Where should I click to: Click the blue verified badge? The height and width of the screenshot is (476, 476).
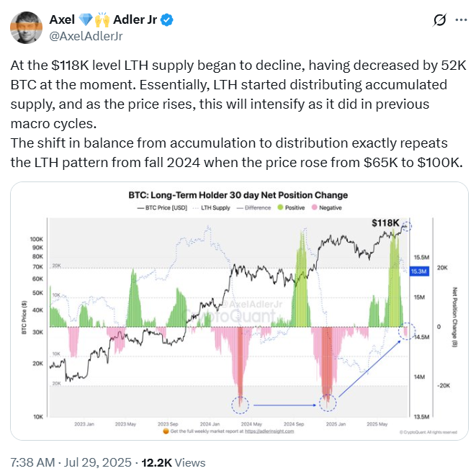pyautogui.click(x=166, y=21)
